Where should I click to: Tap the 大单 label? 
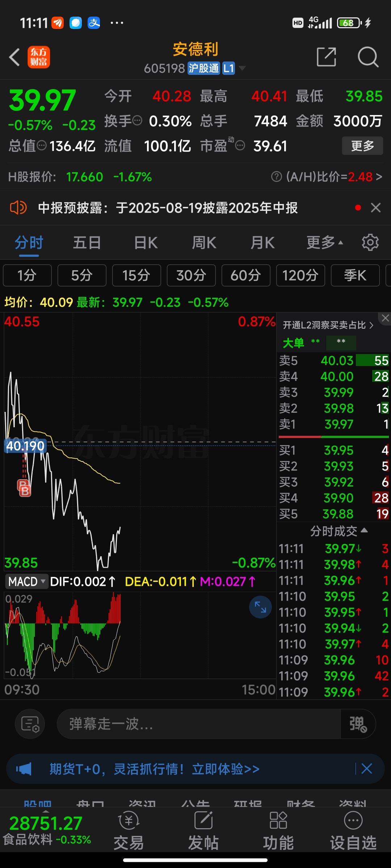coord(293,343)
